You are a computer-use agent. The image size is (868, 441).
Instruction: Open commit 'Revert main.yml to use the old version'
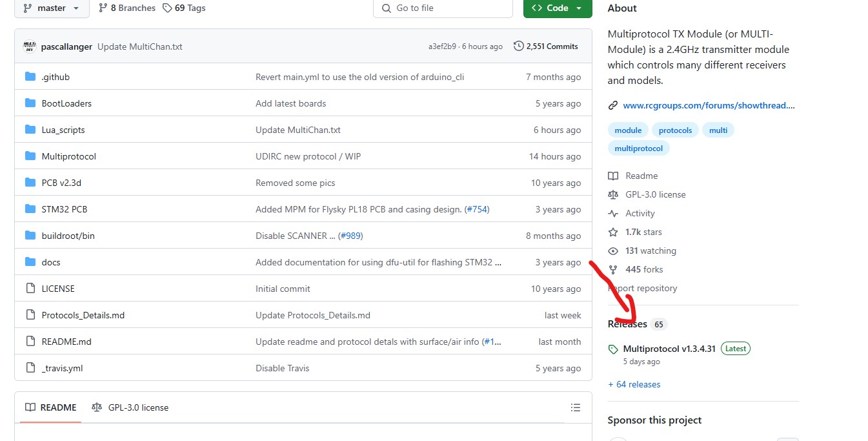(x=360, y=77)
